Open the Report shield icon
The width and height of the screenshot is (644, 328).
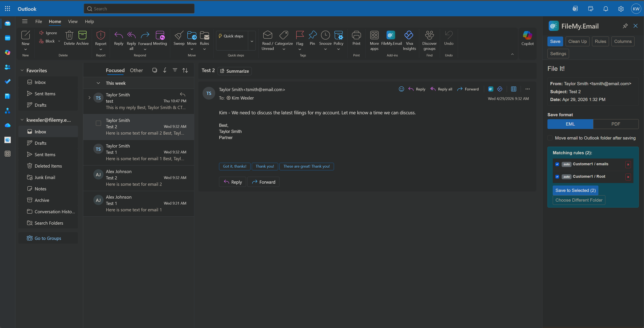click(x=101, y=35)
